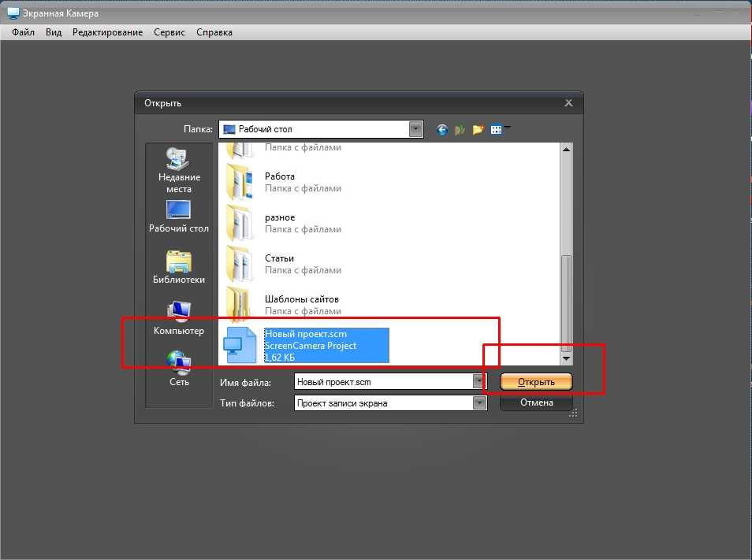Viewport: 752px width, 560px height.
Task: Open the Файл menu
Action: (x=23, y=32)
